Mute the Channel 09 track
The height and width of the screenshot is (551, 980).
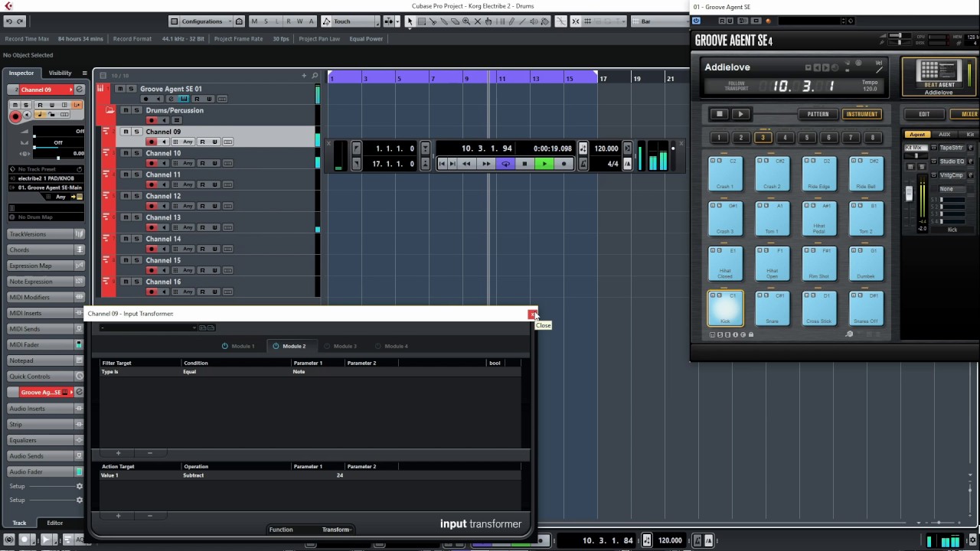126,132
